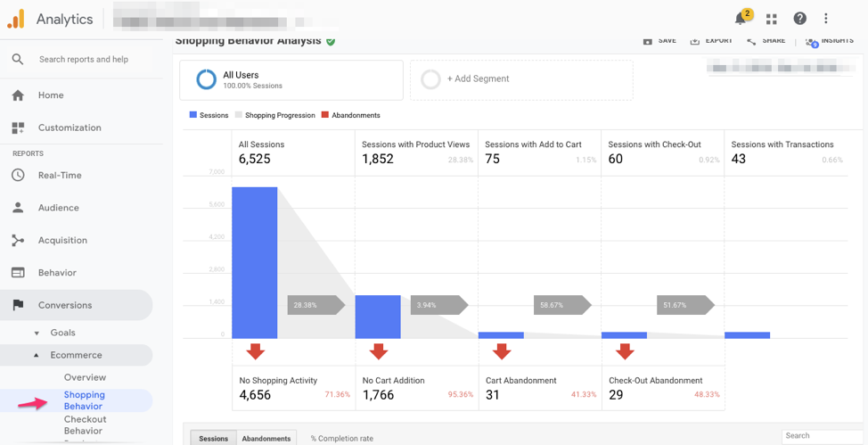Open the three-dot more options menu

click(826, 19)
